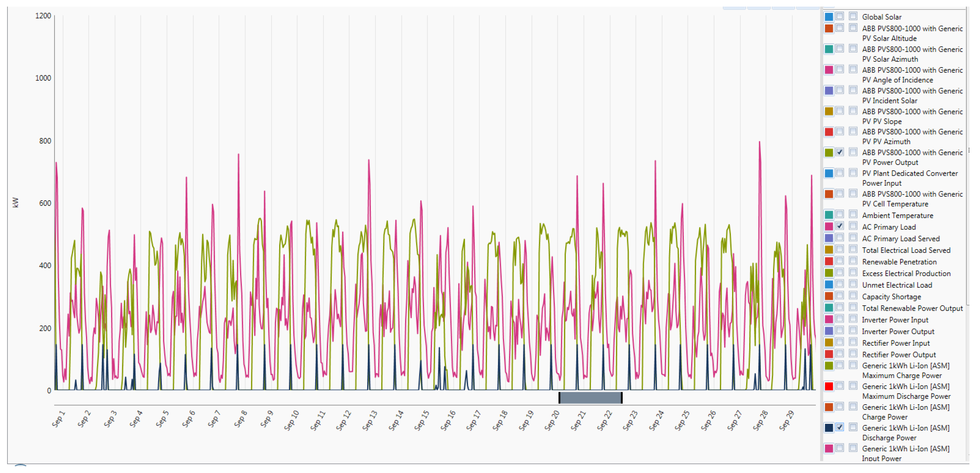This screenshot has width=980, height=473.
Task: Uncheck the first PV Power Output checkbox
Action: pos(840,152)
